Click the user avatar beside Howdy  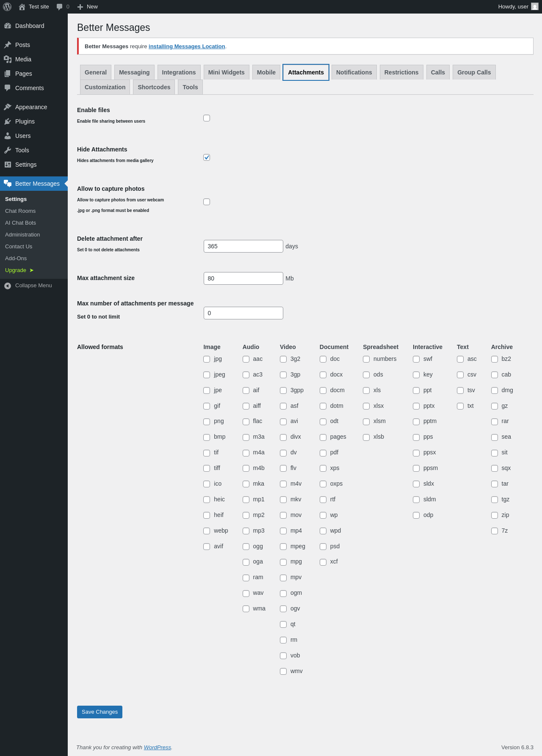coord(535,7)
